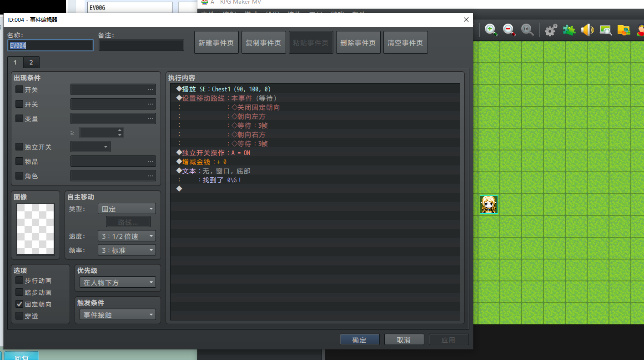Screen dimensions: 644x360
Task: Open the Resource Manager folder icon
Action: tap(624, 30)
